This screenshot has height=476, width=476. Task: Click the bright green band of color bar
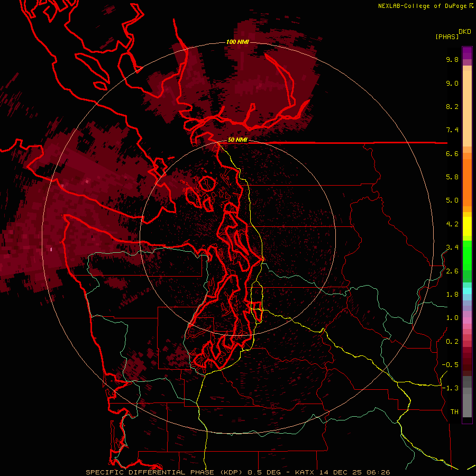tap(467, 255)
